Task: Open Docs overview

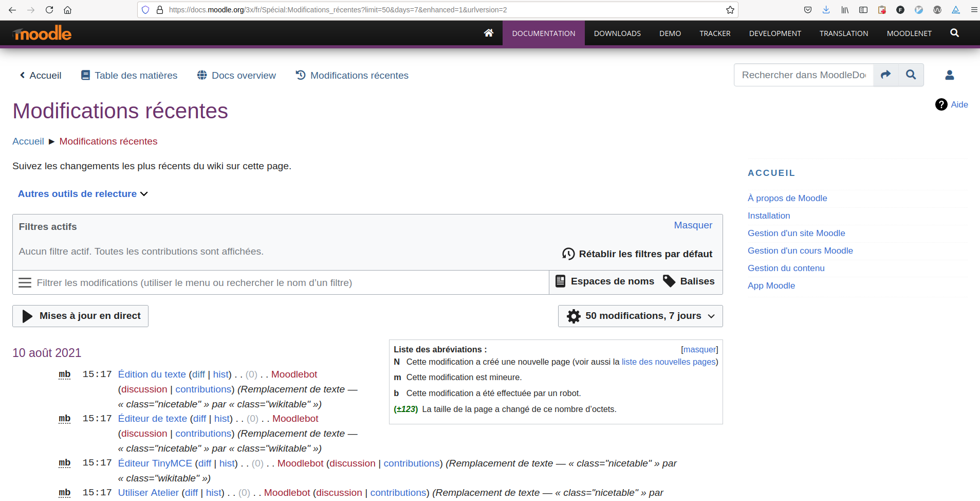Action: coord(236,76)
